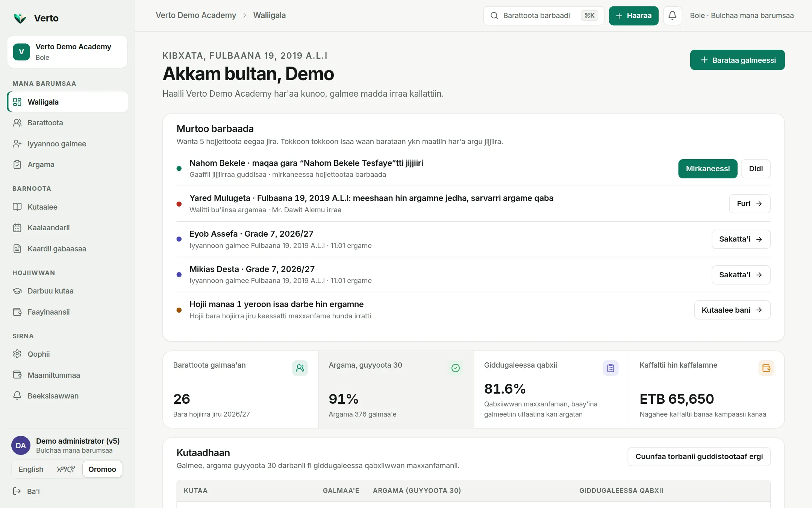The width and height of the screenshot is (812, 508).
Task: Click Verto Demo Academy breadcrumb
Action: coord(196,15)
